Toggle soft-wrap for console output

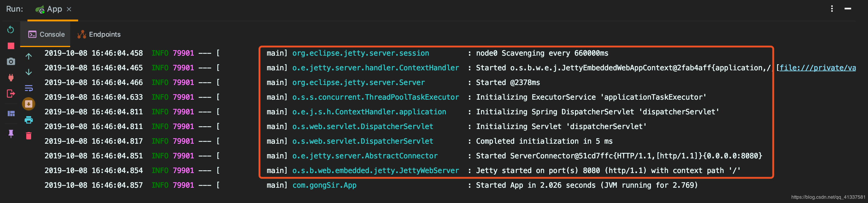[29, 88]
